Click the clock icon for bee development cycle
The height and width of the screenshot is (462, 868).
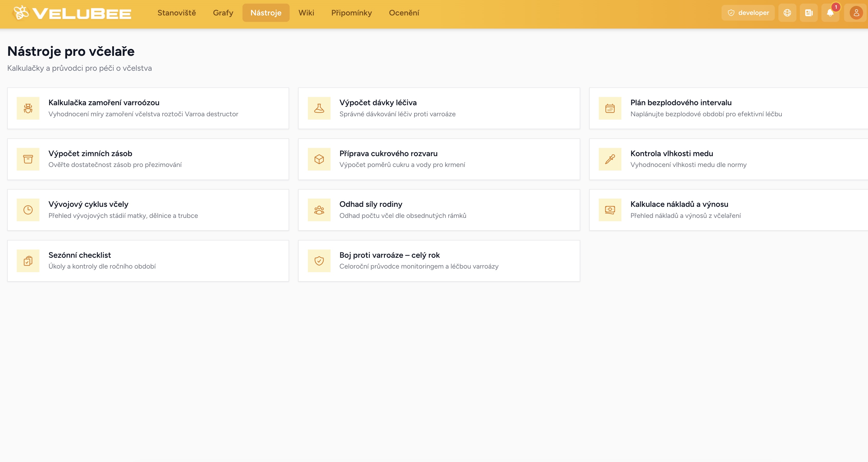click(x=28, y=210)
